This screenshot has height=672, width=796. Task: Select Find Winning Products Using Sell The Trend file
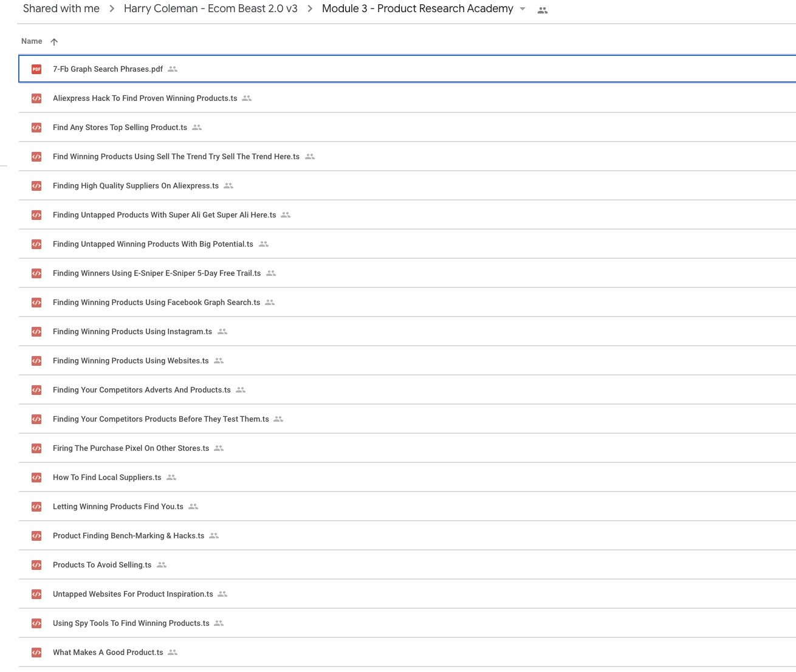tap(407, 157)
